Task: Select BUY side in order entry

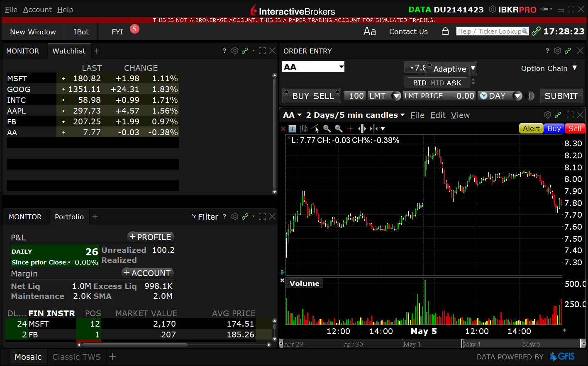Action: point(301,96)
